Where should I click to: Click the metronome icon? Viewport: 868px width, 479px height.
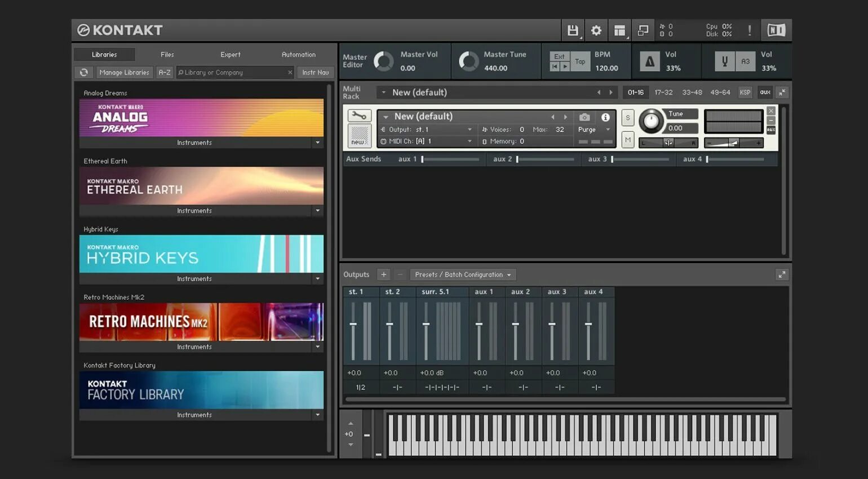(649, 61)
